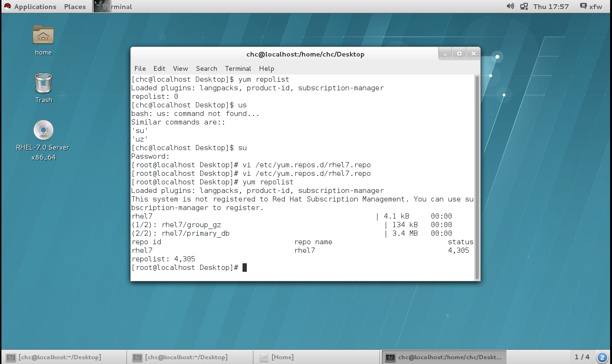This screenshot has width=612, height=364.
Task: Click the 'repo name' column header text
Action: point(313,242)
